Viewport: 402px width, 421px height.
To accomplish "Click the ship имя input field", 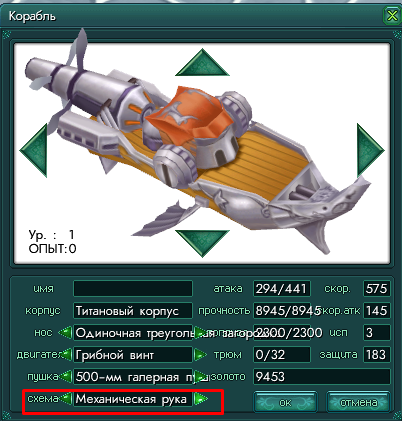I will (x=133, y=289).
